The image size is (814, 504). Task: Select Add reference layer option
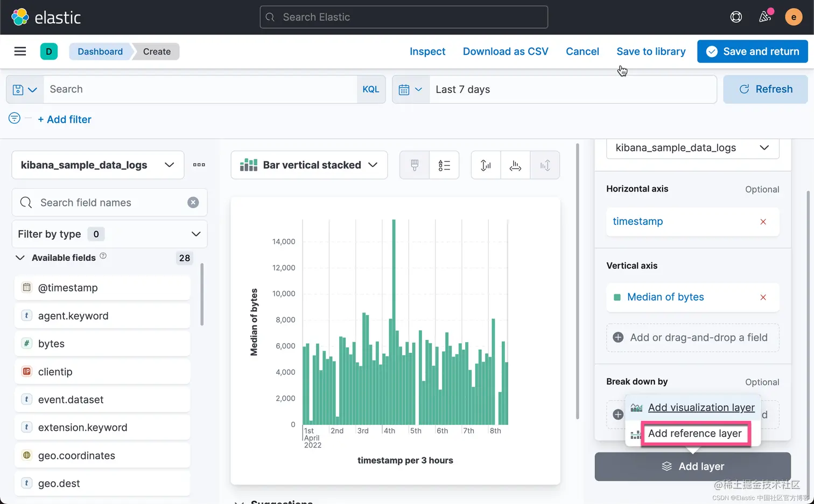tap(693, 434)
